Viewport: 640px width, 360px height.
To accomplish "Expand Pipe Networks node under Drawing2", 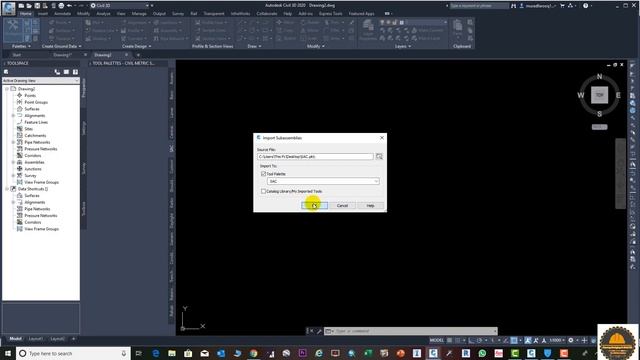I will click(x=13, y=142).
